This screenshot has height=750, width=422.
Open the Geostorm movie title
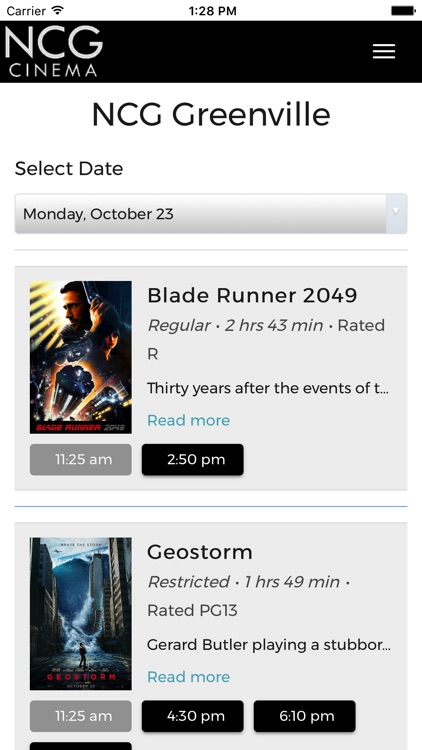[200, 552]
